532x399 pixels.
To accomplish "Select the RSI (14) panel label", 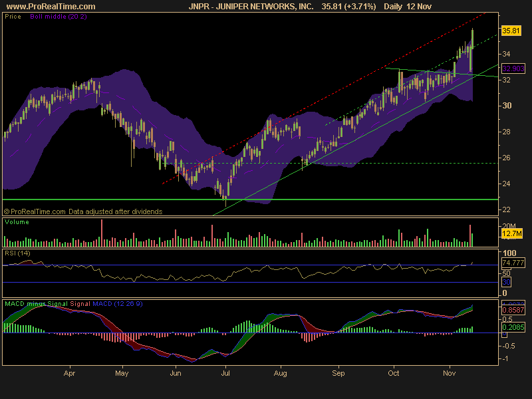I will click(17, 253).
